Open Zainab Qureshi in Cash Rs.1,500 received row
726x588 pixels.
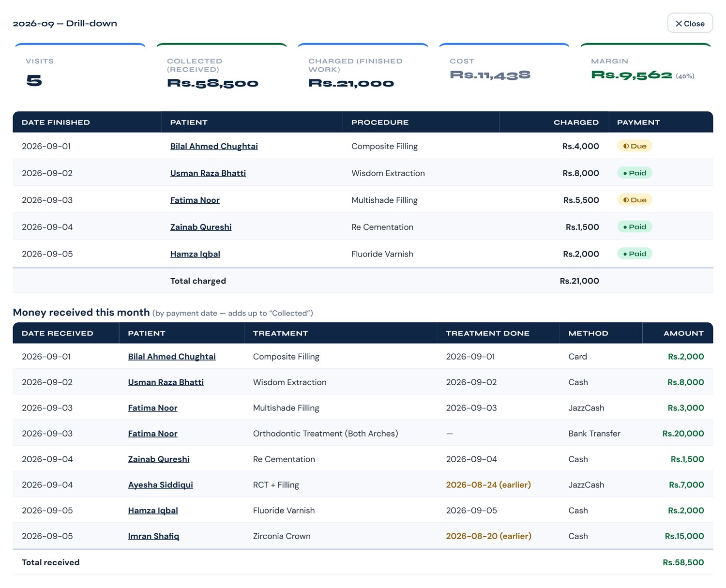pyautogui.click(x=159, y=459)
